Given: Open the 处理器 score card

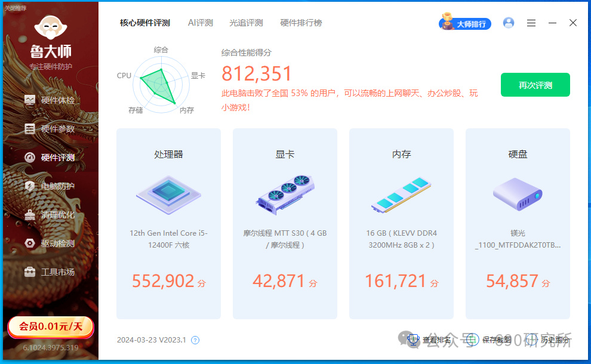Looking at the screenshot, I should click(x=168, y=223).
